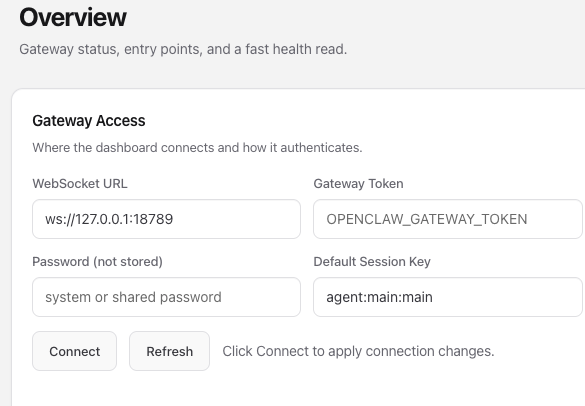Focus the Password (not stored) field
This screenshot has height=406, width=585.
[x=166, y=297]
